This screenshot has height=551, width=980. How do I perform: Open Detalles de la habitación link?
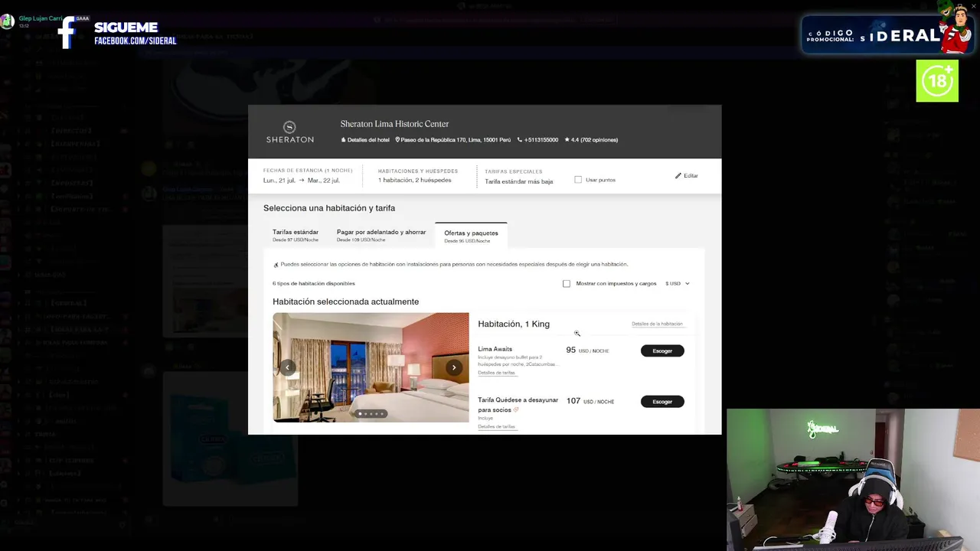click(x=657, y=324)
